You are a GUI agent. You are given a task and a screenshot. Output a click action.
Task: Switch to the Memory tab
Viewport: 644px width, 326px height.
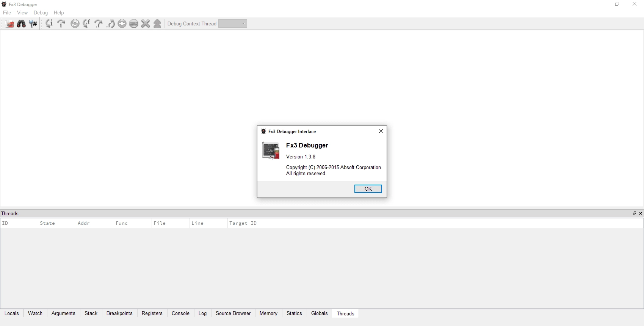(268, 313)
